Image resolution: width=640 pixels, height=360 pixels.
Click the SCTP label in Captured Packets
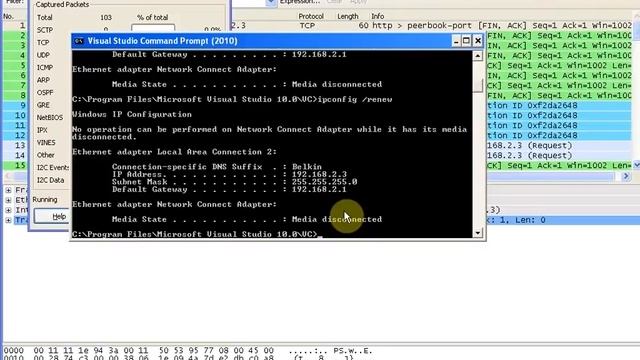pos(44,30)
